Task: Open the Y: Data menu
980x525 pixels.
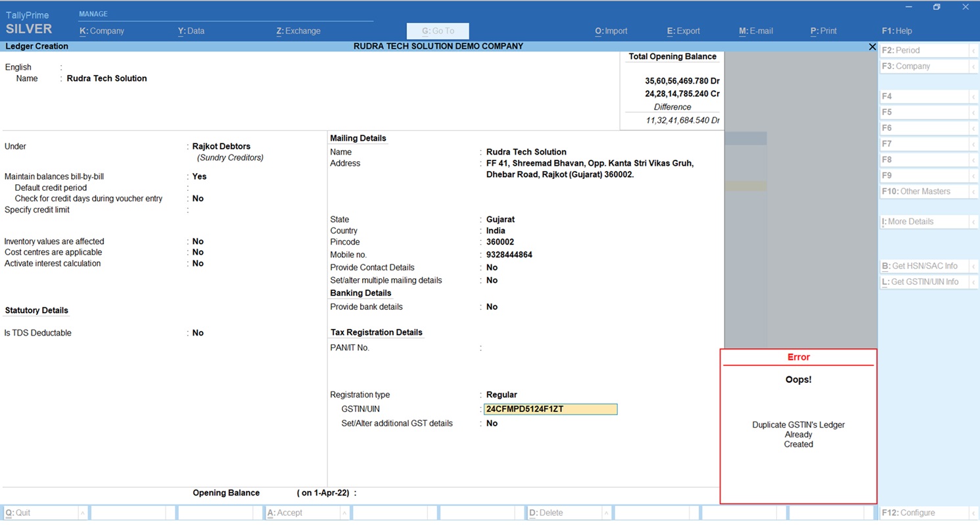Action: tap(191, 31)
